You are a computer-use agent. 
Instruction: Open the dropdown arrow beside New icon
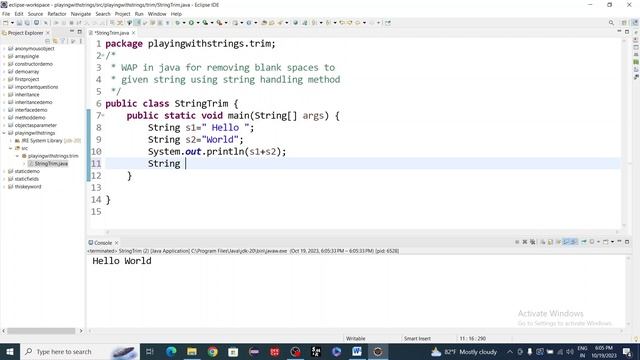pyautogui.click(x=12, y=23)
